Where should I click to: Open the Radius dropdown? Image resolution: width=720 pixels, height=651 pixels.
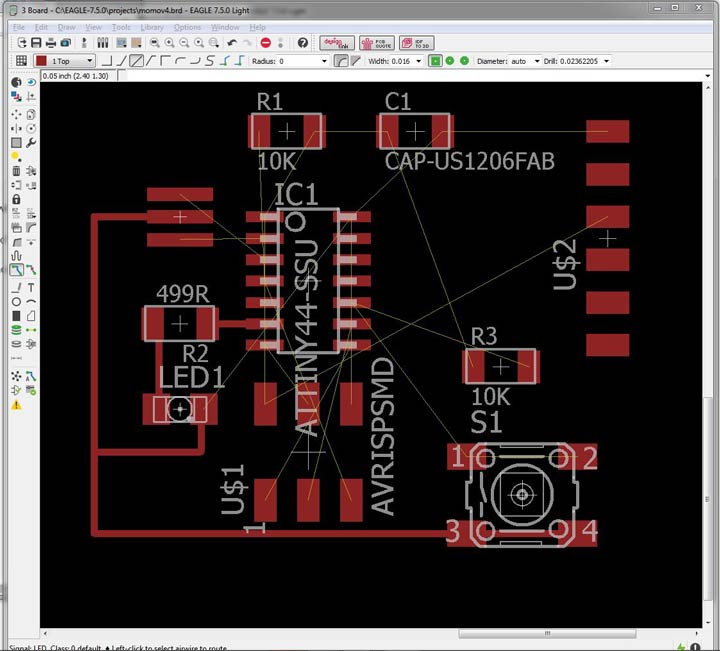[x=324, y=61]
